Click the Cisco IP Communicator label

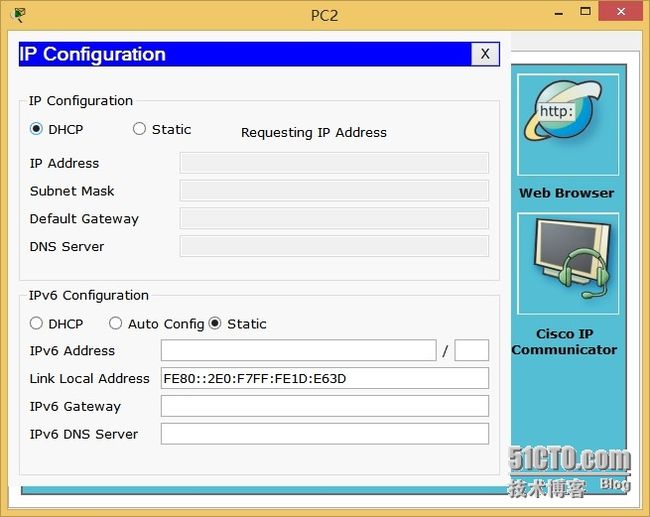[564, 342]
